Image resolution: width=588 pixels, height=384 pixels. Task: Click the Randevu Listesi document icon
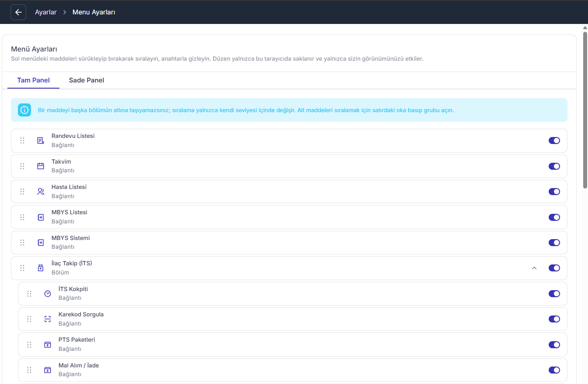tap(41, 141)
